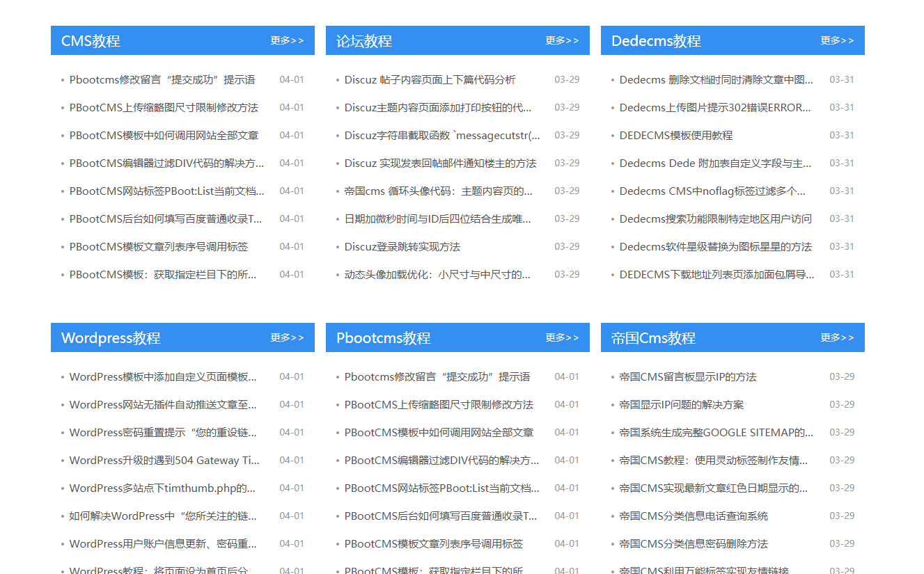Open WordPress网站无插件自动推送文章 article

(163, 405)
